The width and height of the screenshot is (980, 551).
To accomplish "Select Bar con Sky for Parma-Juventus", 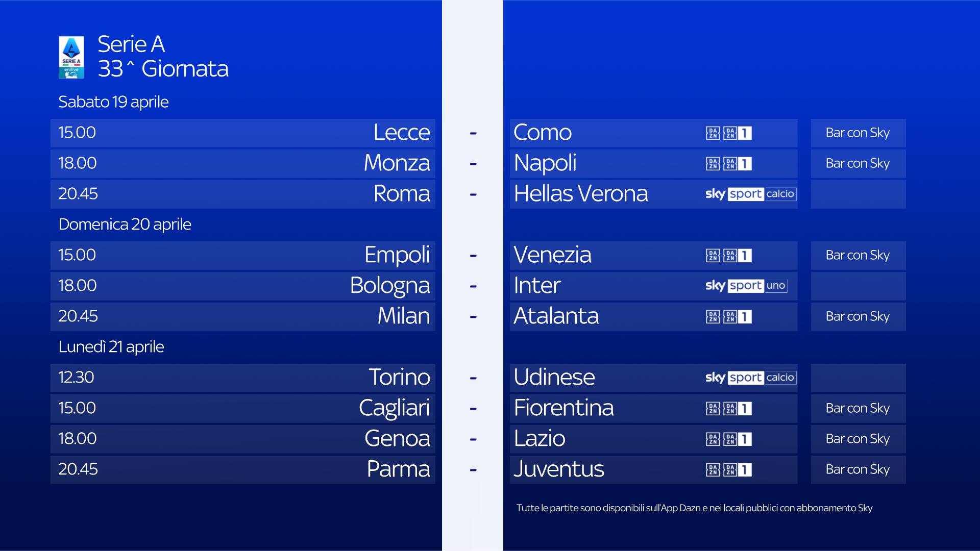I will (857, 470).
